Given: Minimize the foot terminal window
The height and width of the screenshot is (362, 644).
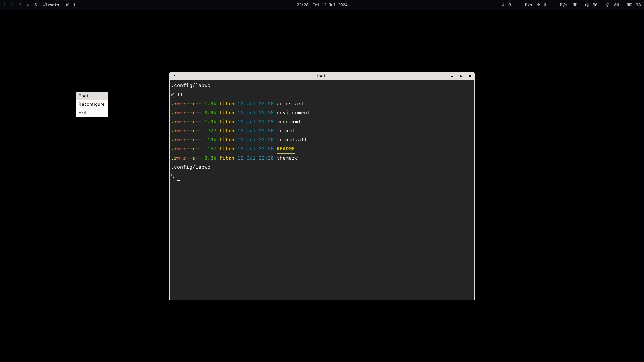Looking at the screenshot, I should [x=452, y=76].
